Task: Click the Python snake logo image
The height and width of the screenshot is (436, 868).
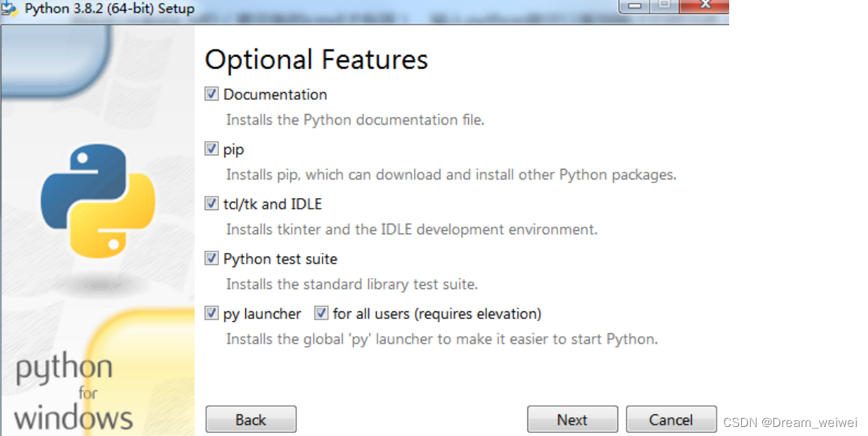Action: pos(98,201)
